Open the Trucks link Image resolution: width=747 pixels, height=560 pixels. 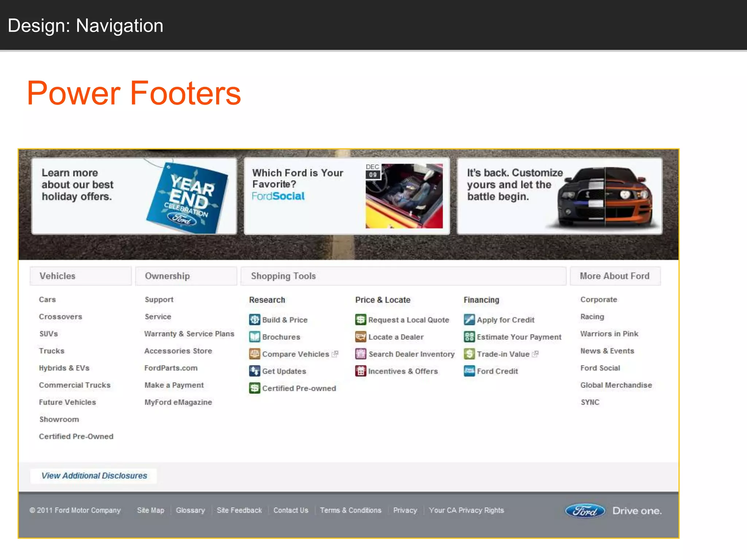[52, 351]
